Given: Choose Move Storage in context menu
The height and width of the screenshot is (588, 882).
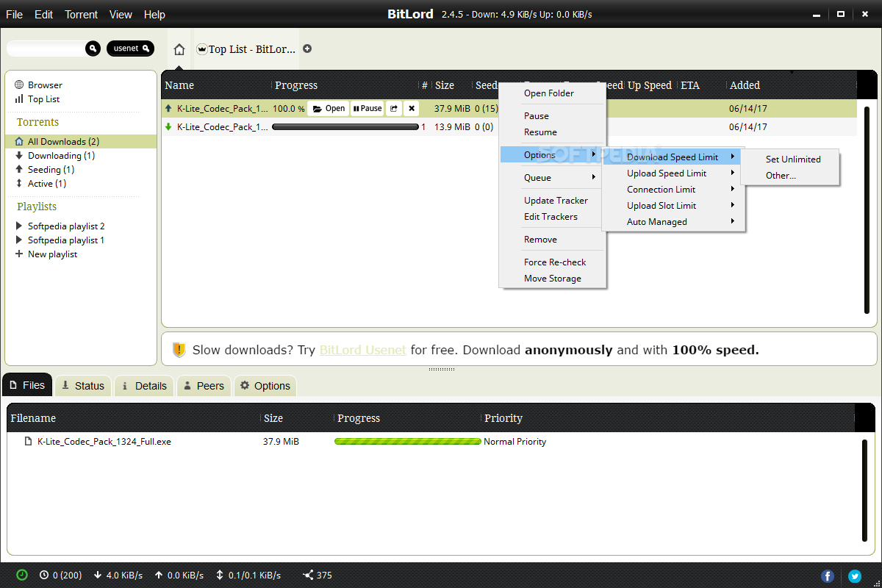Looking at the screenshot, I should pyautogui.click(x=553, y=279).
